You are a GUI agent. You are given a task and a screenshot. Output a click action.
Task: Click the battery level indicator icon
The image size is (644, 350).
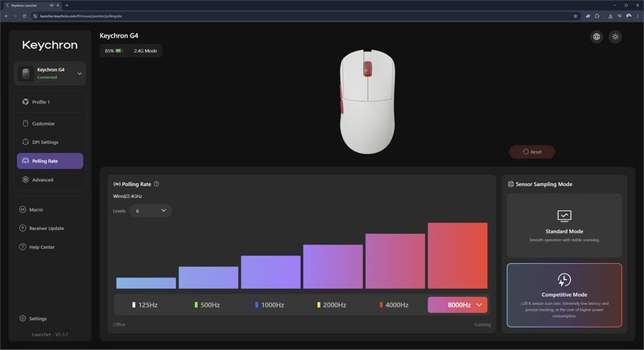click(118, 51)
